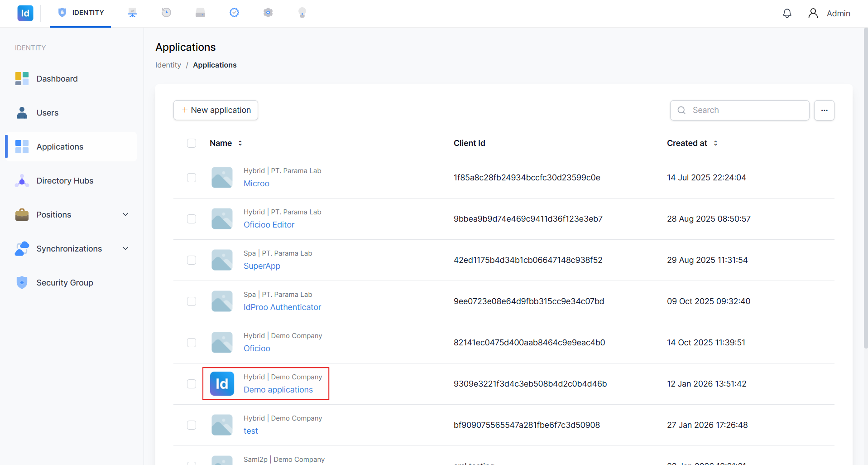Open the presentation chart module icon
The width and height of the screenshot is (868, 465).
point(132,13)
